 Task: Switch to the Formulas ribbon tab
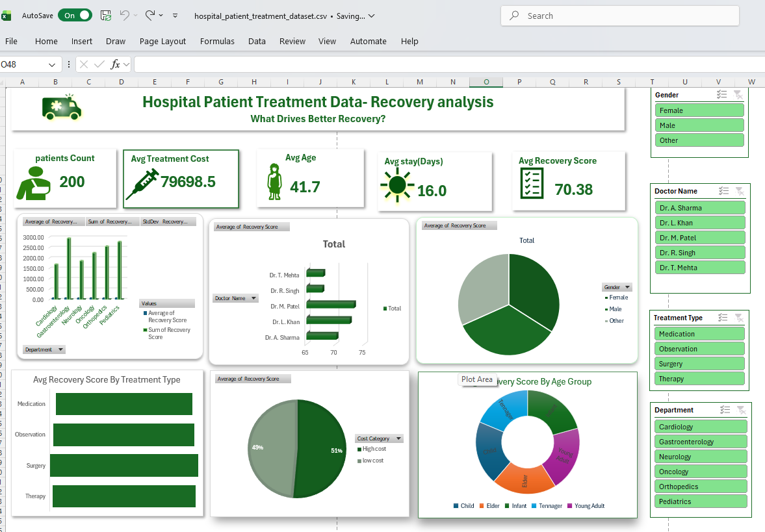pyautogui.click(x=217, y=41)
